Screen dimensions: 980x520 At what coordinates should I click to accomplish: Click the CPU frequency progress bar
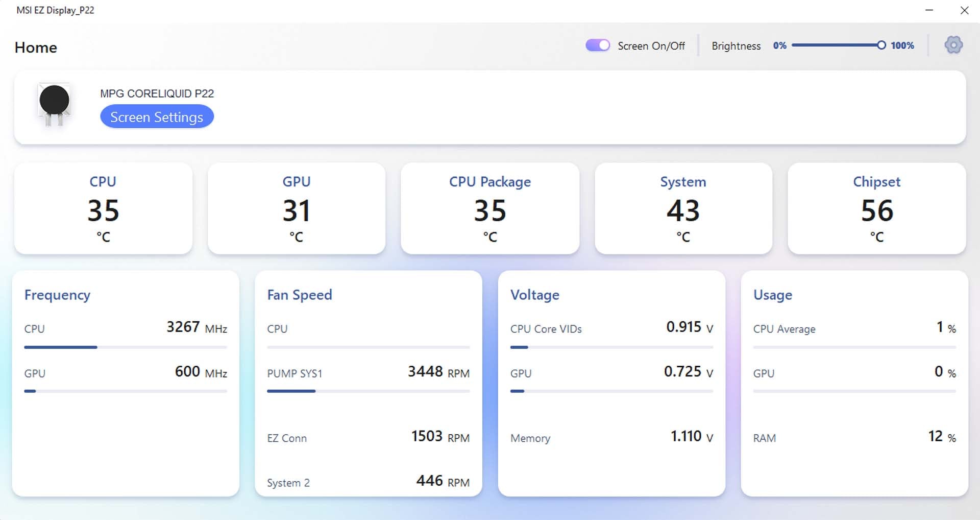pyautogui.click(x=126, y=347)
